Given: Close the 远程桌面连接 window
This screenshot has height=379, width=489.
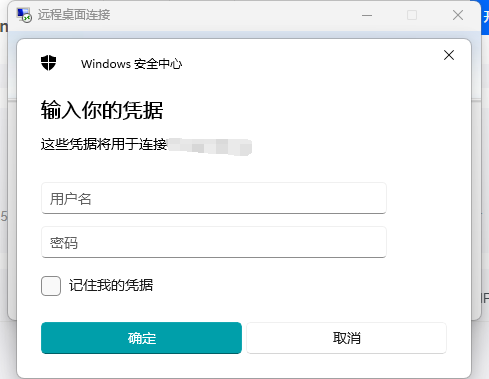Looking at the screenshot, I should click(458, 15).
